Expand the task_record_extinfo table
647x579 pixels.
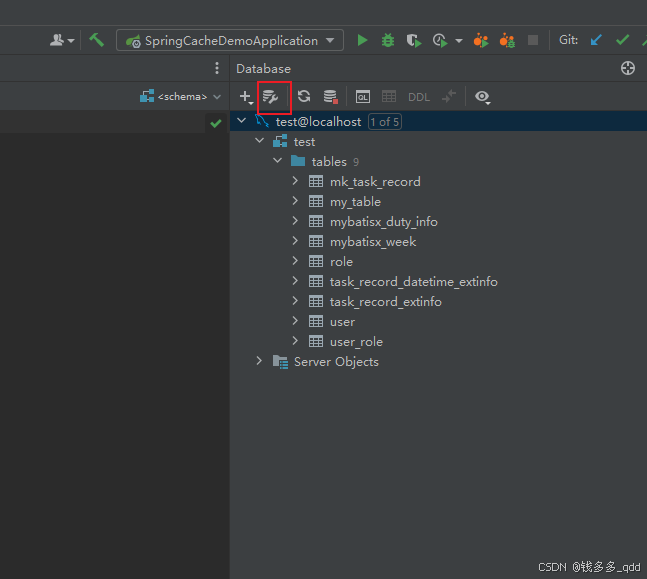295,301
